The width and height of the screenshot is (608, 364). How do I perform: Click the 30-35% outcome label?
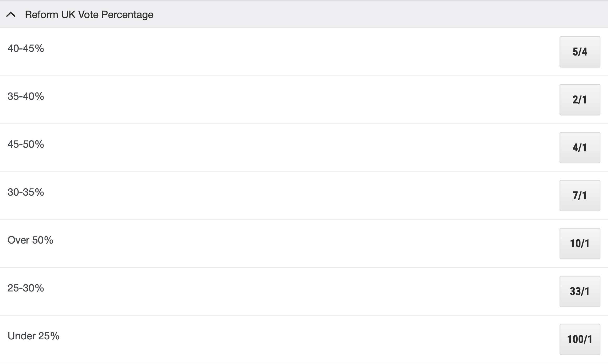click(26, 192)
